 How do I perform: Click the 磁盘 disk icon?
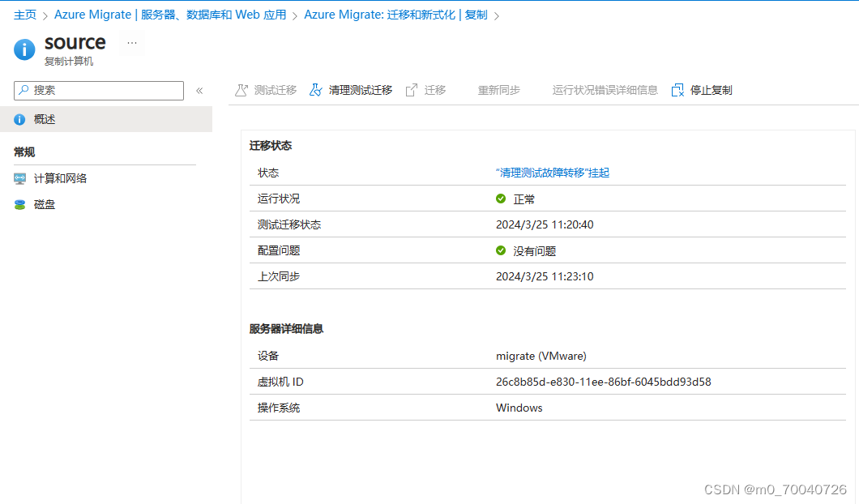click(19, 205)
